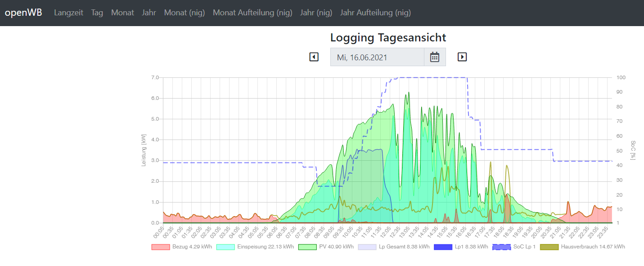Select Monat Aufteilung (nig) in the navbar
644x266 pixels.
(x=252, y=13)
